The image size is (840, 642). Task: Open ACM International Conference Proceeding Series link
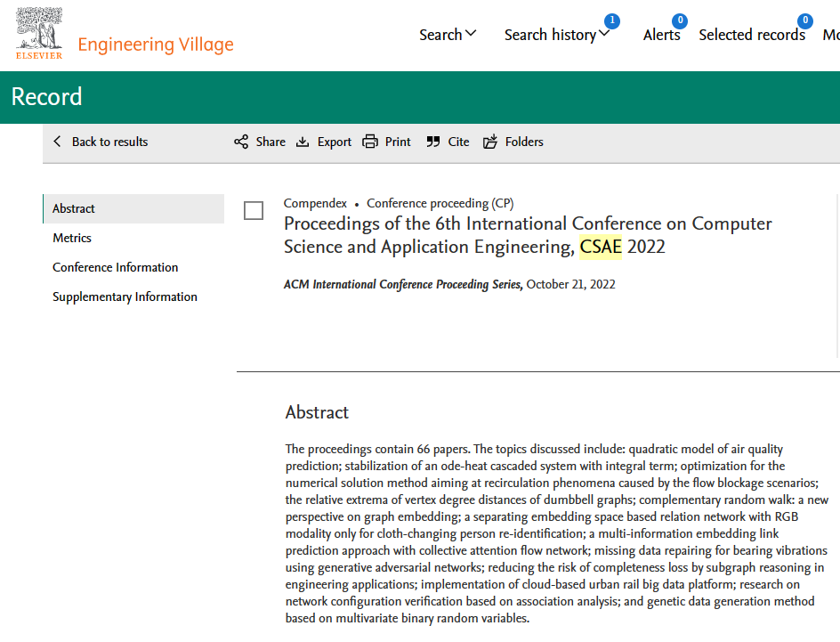(x=402, y=285)
